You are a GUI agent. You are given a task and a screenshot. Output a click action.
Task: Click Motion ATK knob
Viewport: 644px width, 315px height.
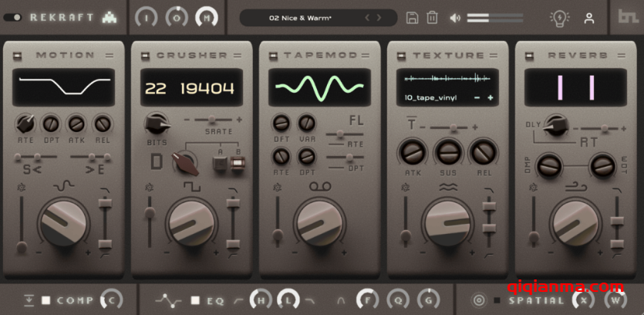pyautogui.click(x=76, y=123)
